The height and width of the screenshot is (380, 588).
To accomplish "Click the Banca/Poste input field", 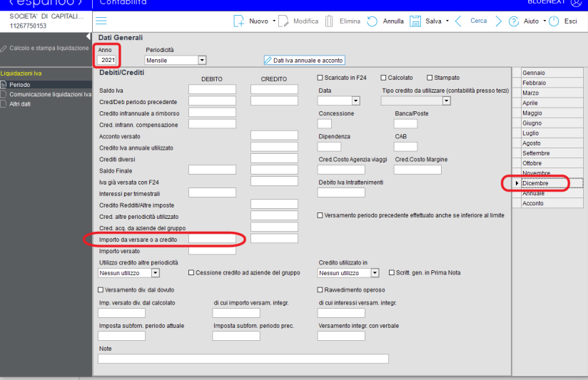I will pyautogui.click(x=405, y=123).
